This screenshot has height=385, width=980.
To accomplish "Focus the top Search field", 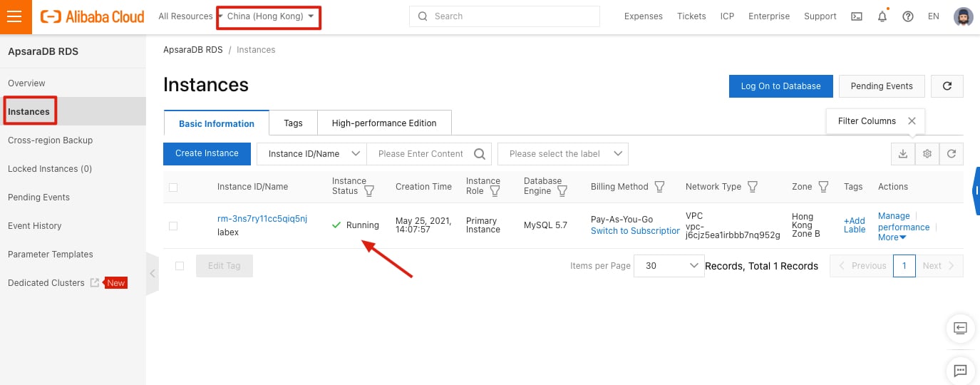I will pyautogui.click(x=505, y=16).
